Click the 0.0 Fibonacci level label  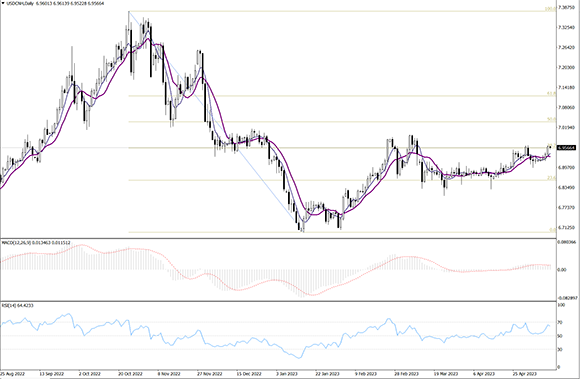[552, 230]
